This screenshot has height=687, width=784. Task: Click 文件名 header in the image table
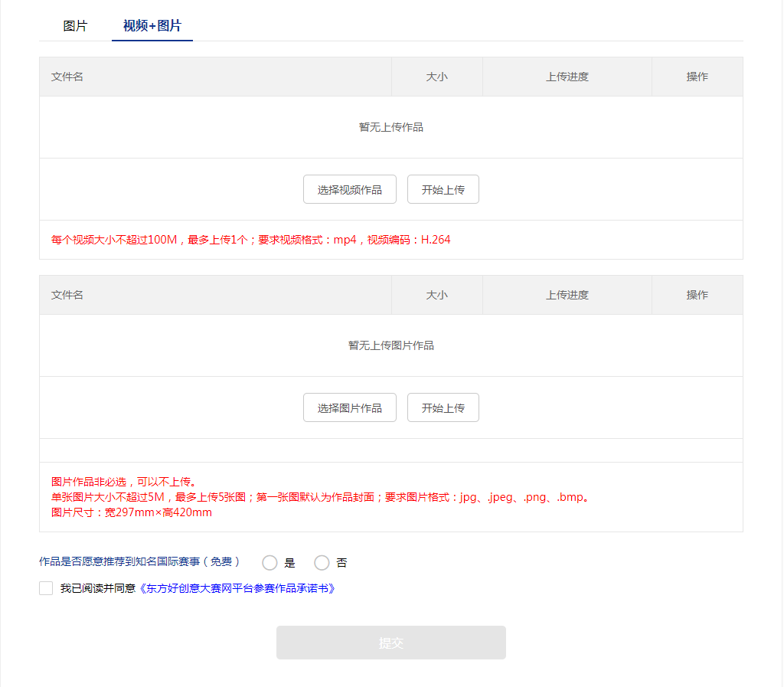coord(67,295)
